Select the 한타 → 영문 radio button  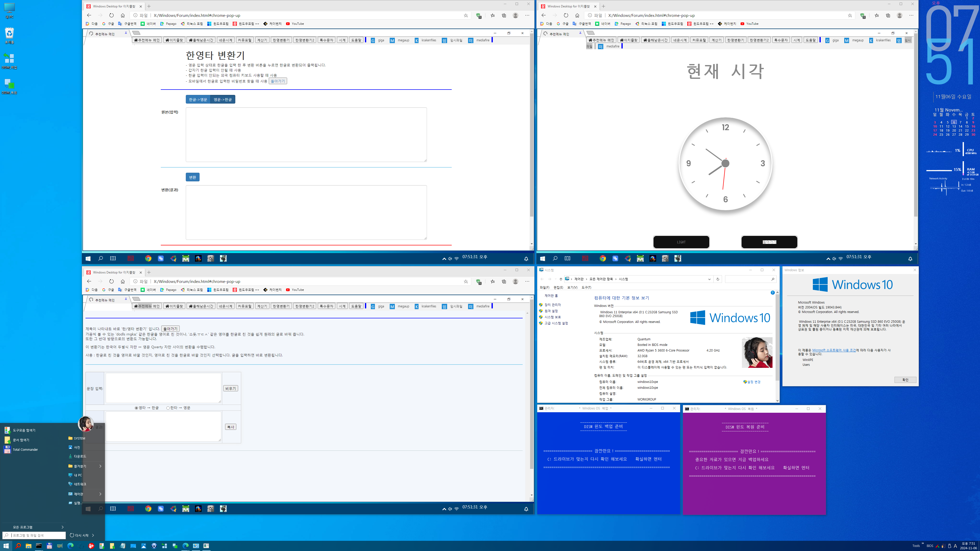click(168, 408)
